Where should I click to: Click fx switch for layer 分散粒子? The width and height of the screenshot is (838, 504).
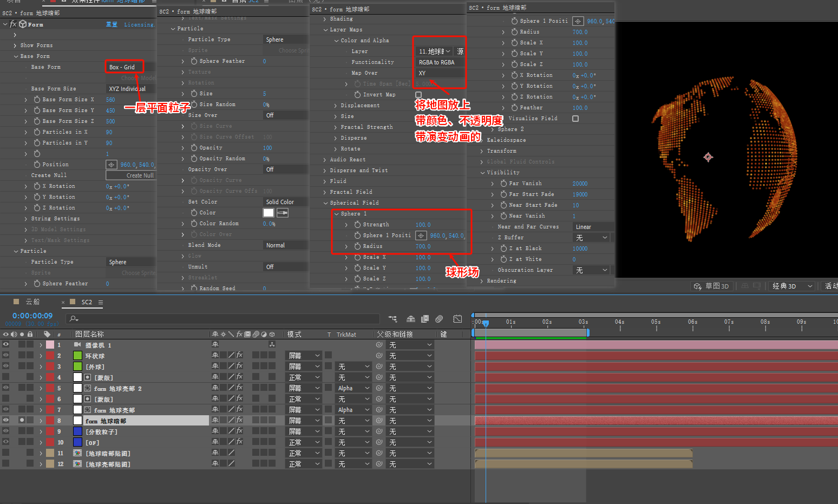tap(239, 431)
